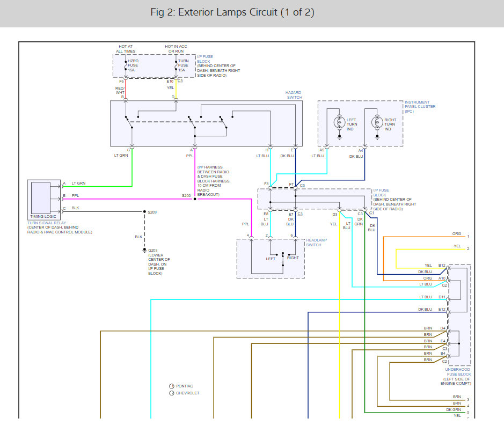504x433 pixels.
Task: Click the HOT IN ACC OR RUN label
Action: 176,49
